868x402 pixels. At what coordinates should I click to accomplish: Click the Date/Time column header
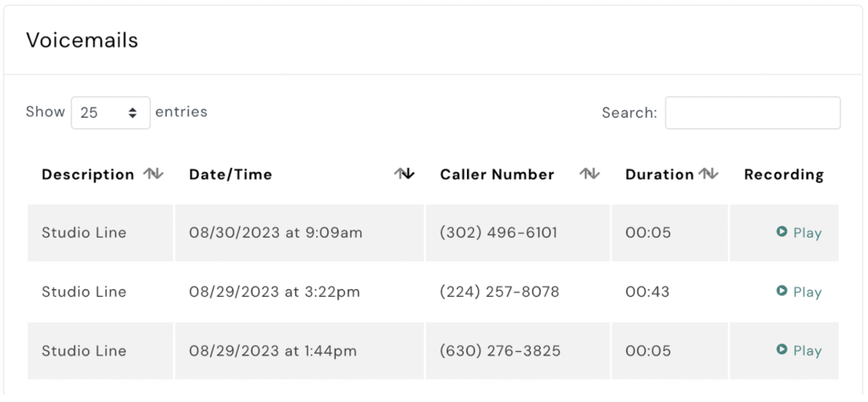point(231,175)
